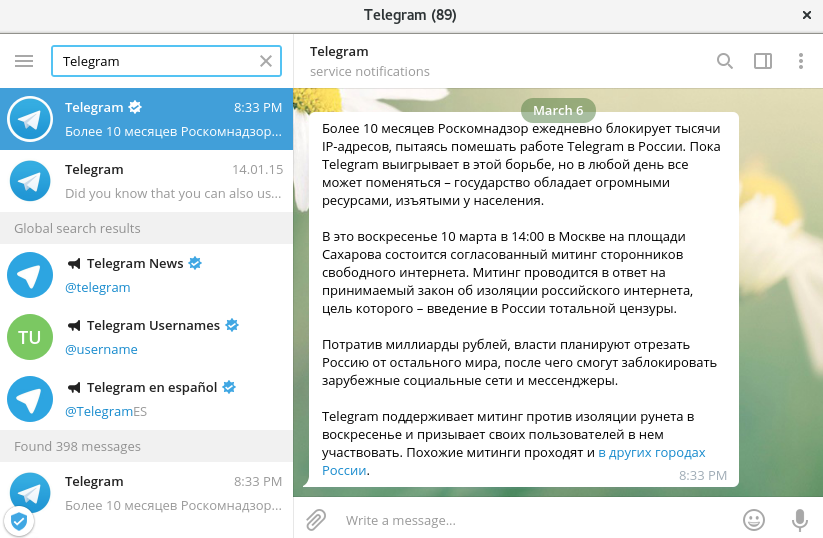Attach a file with the paperclip

(316, 520)
